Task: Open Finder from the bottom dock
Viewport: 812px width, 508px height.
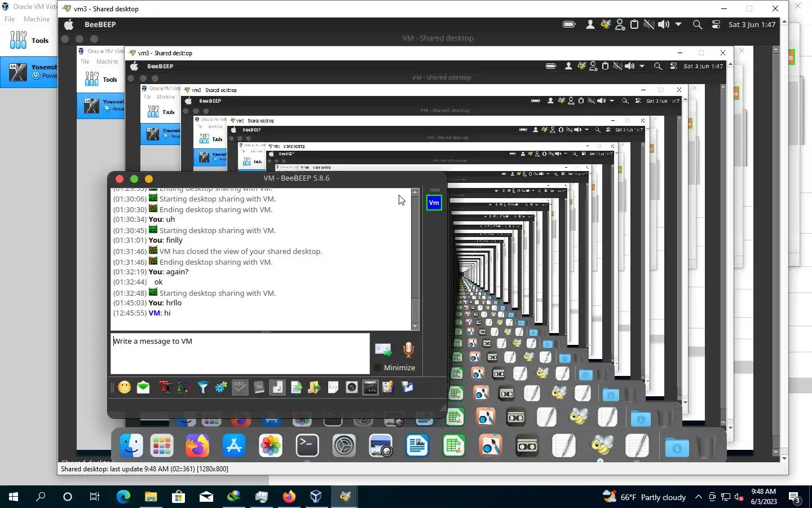Action: (x=131, y=446)
